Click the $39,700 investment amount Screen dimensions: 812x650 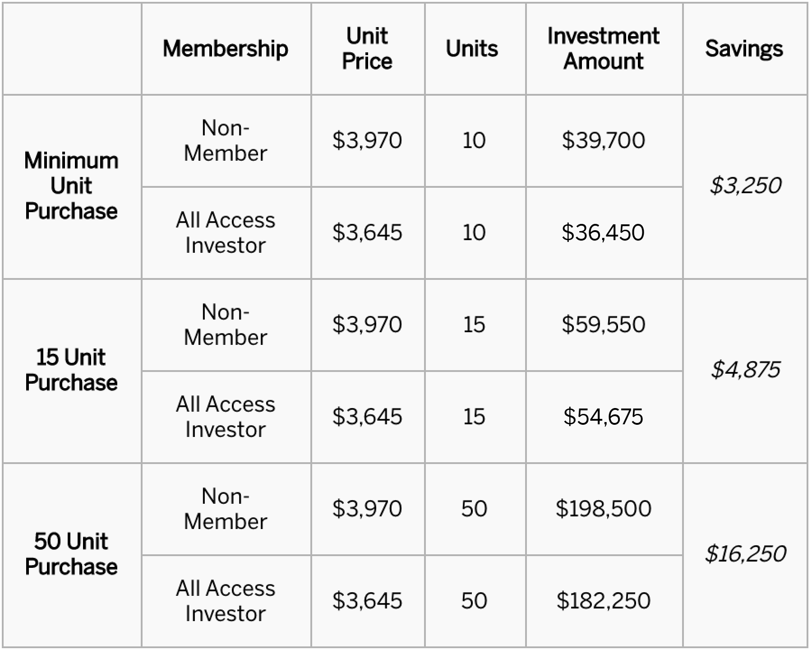coord(604,140)
